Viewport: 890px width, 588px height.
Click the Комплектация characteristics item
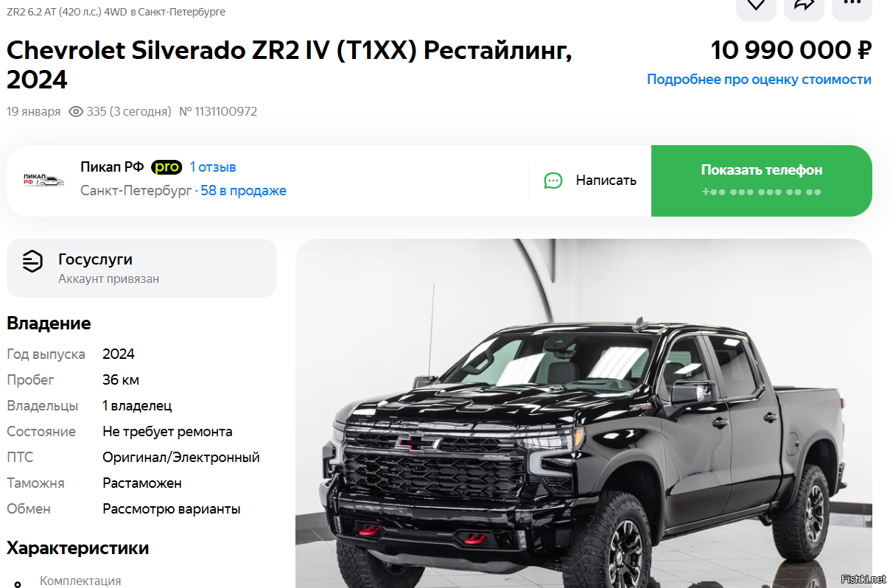coord(80,581)
